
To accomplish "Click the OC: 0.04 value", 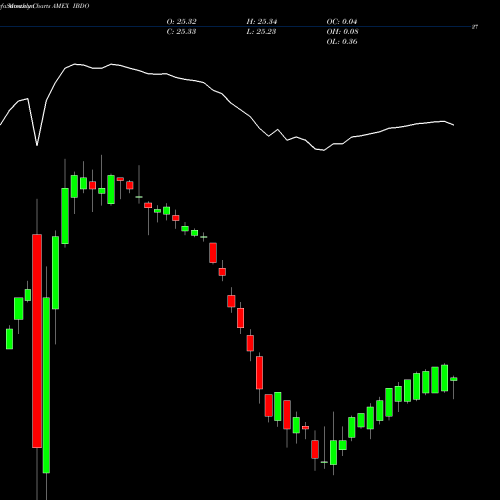I will pos(342,22).
